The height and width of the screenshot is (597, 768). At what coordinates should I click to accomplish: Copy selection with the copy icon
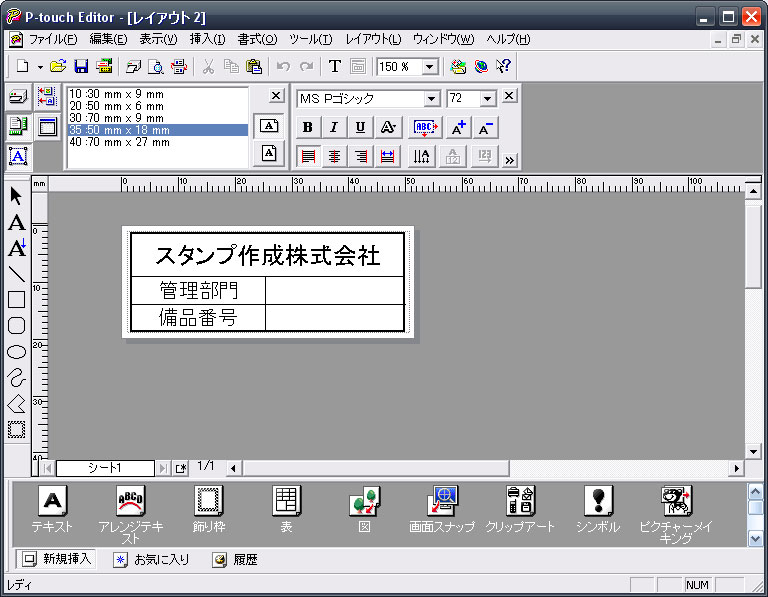pyautogui.click(x=231, y=66)
